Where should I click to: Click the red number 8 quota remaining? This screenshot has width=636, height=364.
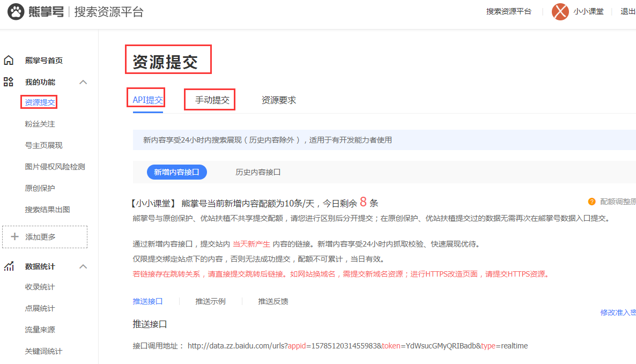[x=363, y=202]
